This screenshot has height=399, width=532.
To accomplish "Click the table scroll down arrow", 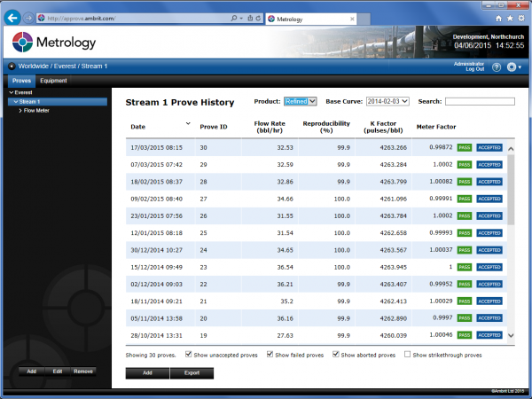I will [x=511, y=335].
